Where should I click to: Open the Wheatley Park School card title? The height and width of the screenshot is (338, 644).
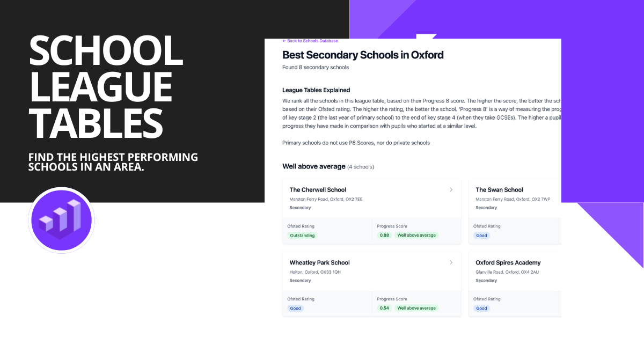pos(319,262)
